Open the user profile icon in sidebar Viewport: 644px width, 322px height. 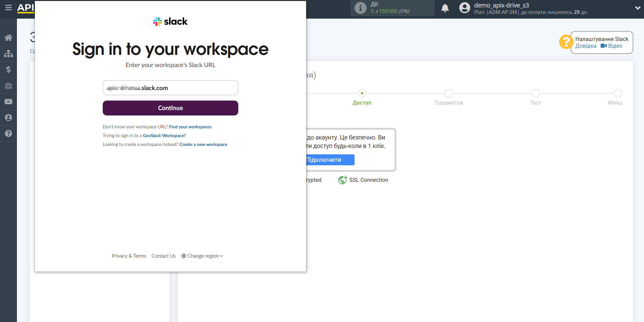(x=8, y=117)
